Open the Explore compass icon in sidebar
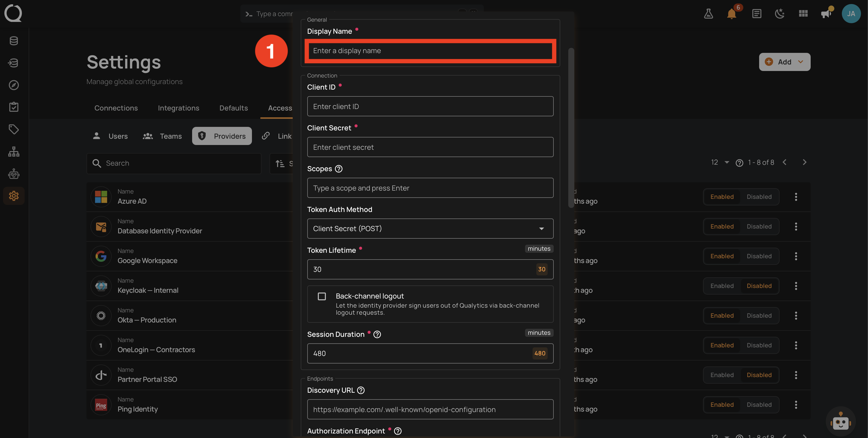This screenshot has width=868, height=438. pyautogui.click(x=14, y=85)
